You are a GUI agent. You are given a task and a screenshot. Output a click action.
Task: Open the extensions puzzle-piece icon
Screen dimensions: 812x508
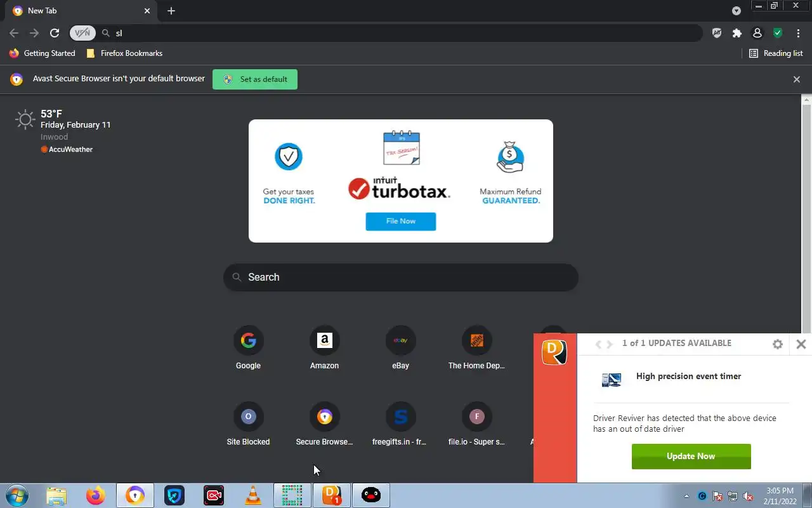pyautogui.click(x=737, y=33)
